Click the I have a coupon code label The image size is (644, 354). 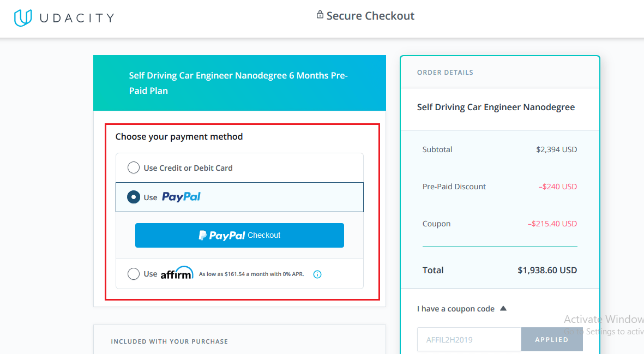[456, 309]
